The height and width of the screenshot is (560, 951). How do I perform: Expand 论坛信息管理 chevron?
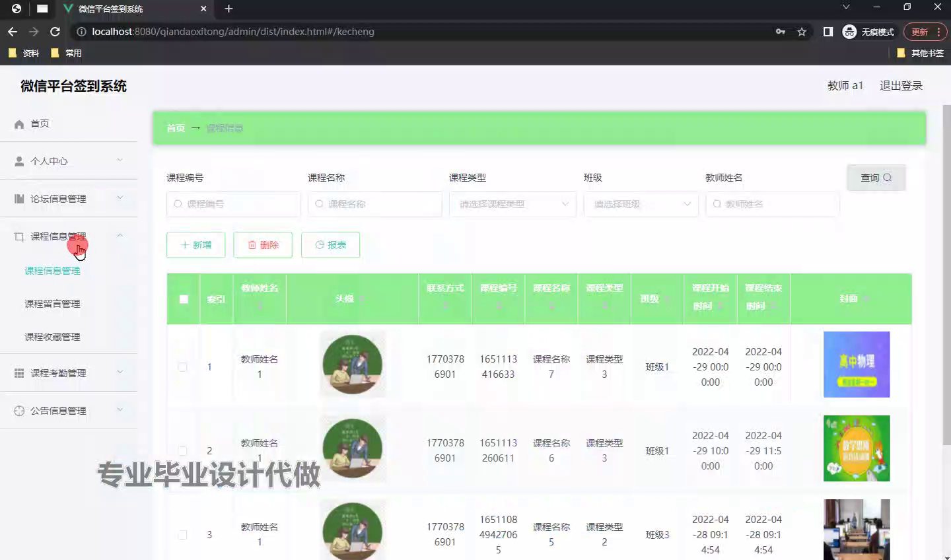[120, 198]
